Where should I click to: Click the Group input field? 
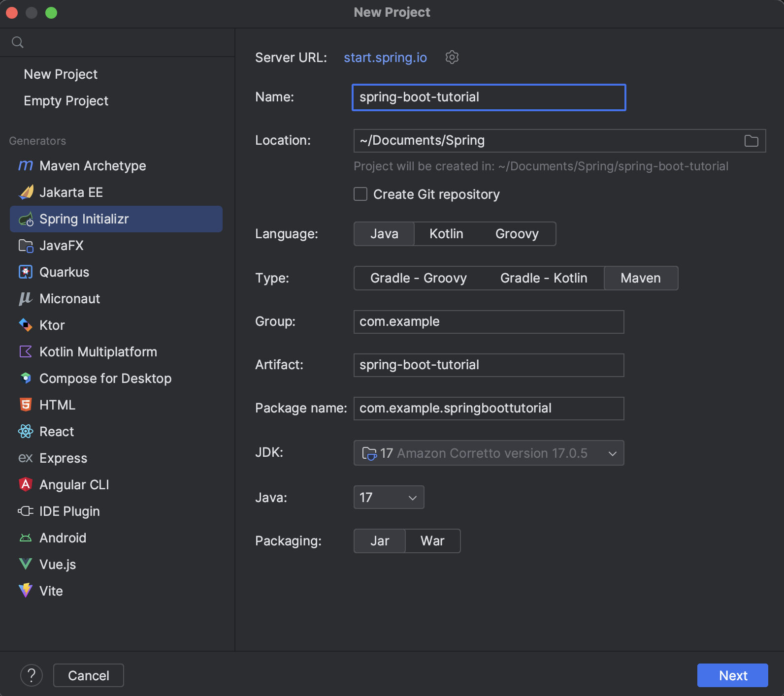[489, 322]
